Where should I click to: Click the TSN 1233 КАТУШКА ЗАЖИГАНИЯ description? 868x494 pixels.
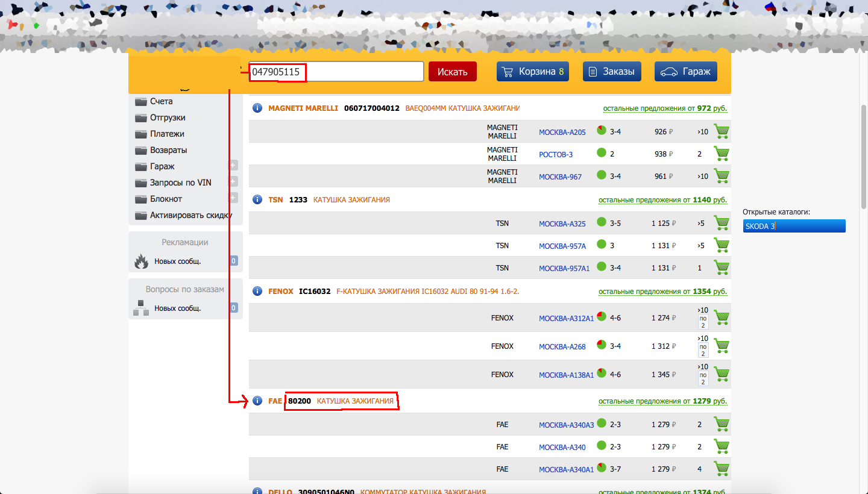click(x=351, y=200)
